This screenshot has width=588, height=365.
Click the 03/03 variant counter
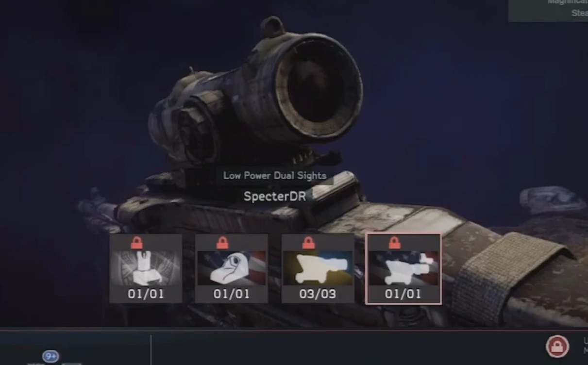click(318, 294)
